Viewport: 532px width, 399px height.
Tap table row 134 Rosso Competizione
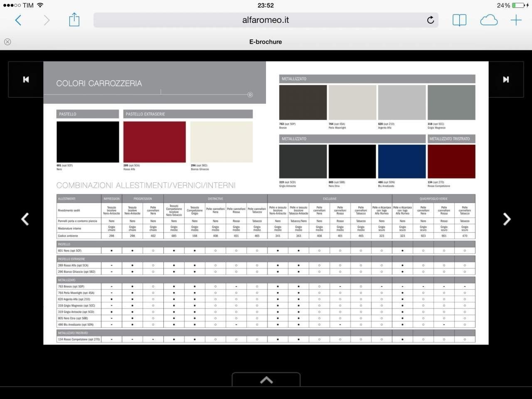coord(266,340)
